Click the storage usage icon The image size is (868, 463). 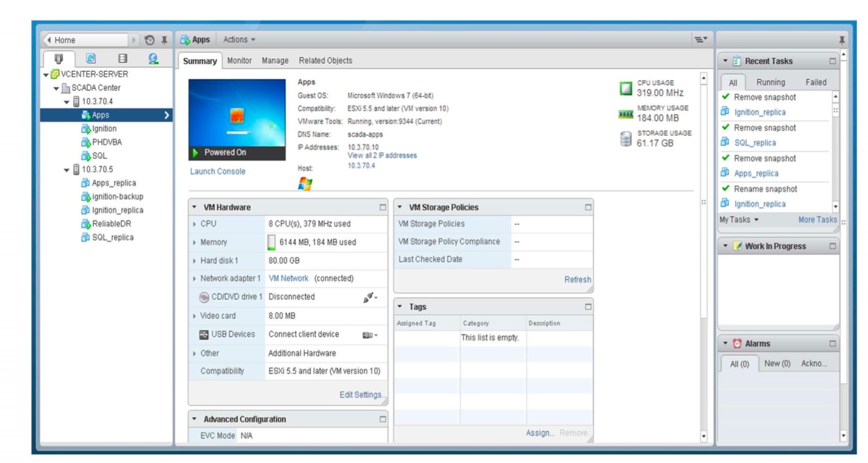626,139
